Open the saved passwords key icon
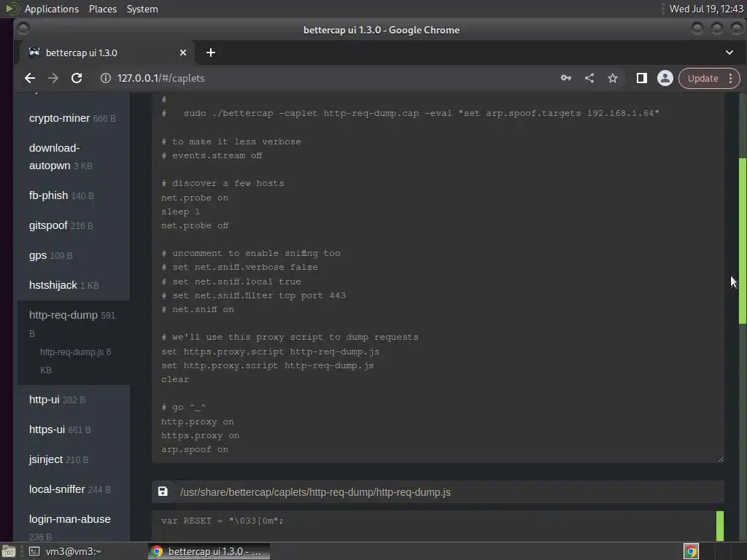747x560 pixels. [x=566, y=78]
